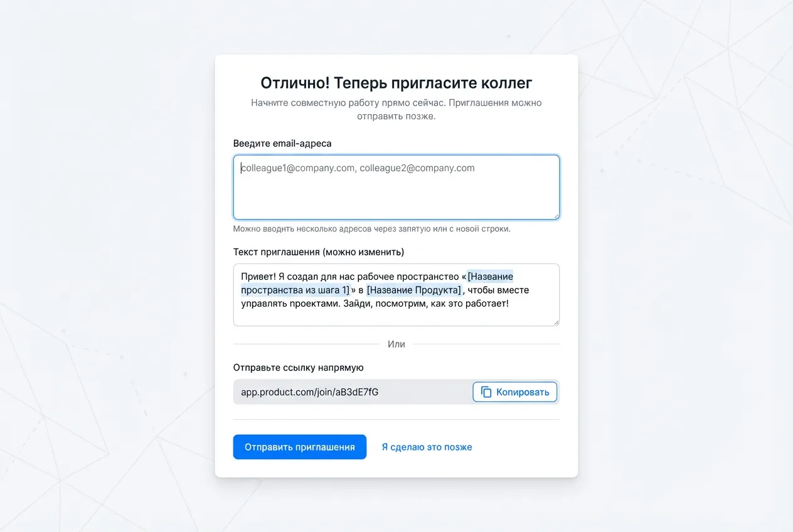
Task: Click the heading Отлично! Теперь пригласите коллег
Action: pos(396,83)
